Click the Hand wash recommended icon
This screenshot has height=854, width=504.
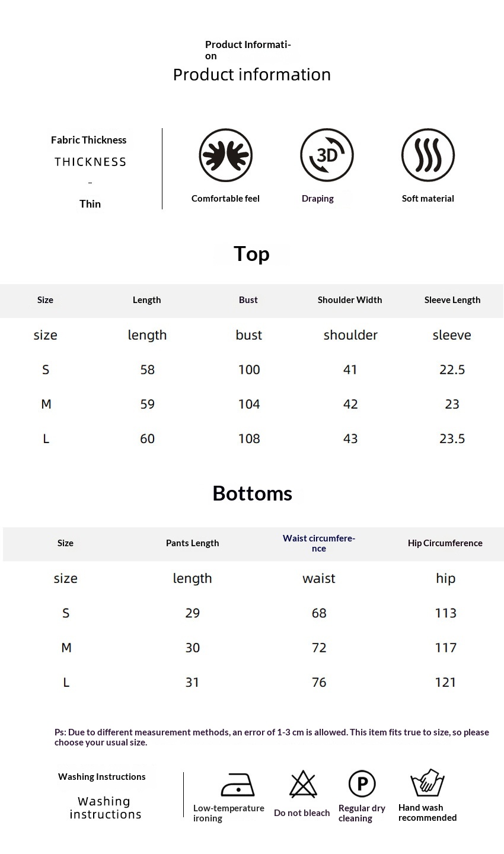pyautogui.click(x=428, y=783)
